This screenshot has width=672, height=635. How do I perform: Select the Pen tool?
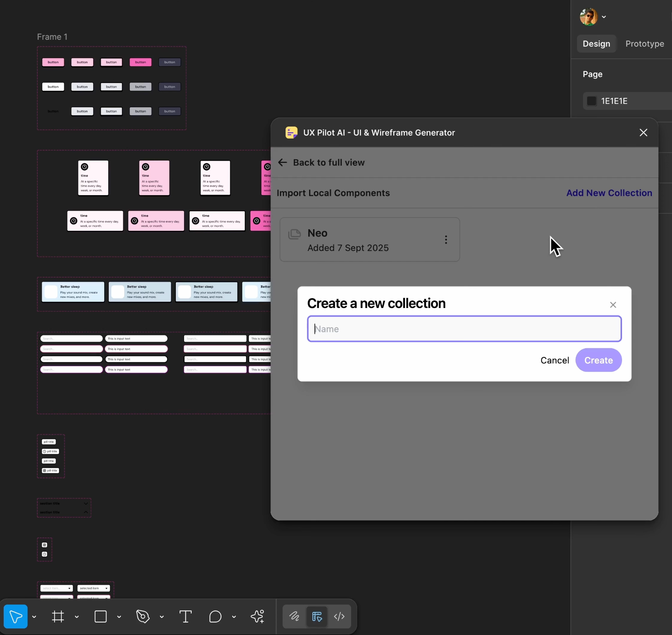pos(143,616)
